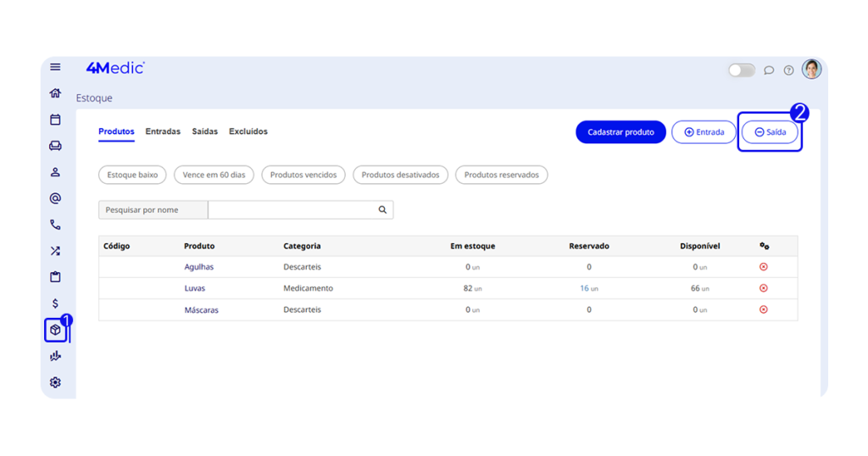
Task: Open the hamburger menu in the sidebar
Action: pyautogui.click(x=55, y=67)
